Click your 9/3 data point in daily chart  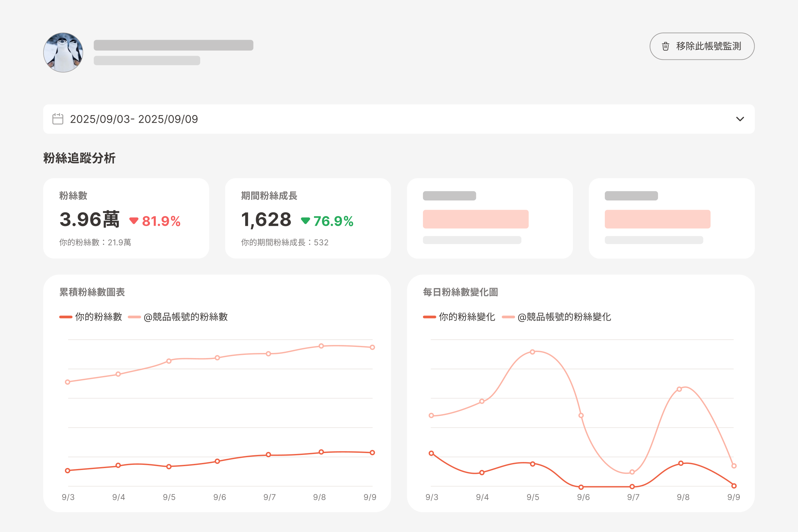[x=431, y=453]
